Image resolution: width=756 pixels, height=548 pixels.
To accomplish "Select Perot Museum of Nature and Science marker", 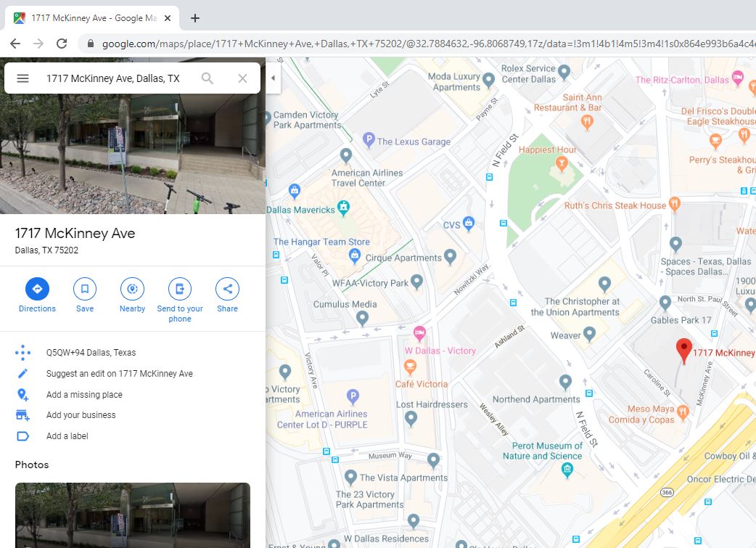I will pyautogui.click(x=567, y=470).
